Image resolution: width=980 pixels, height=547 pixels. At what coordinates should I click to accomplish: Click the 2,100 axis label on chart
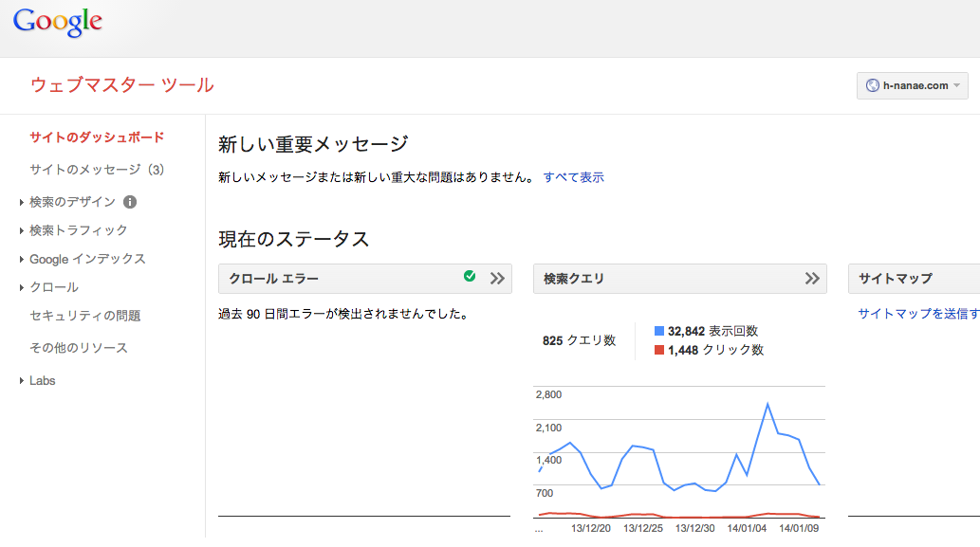point(548,428)
